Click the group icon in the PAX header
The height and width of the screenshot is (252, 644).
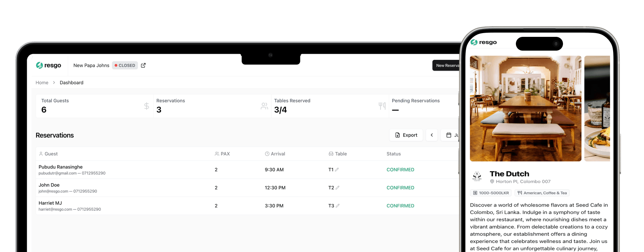tap(217, 154)
